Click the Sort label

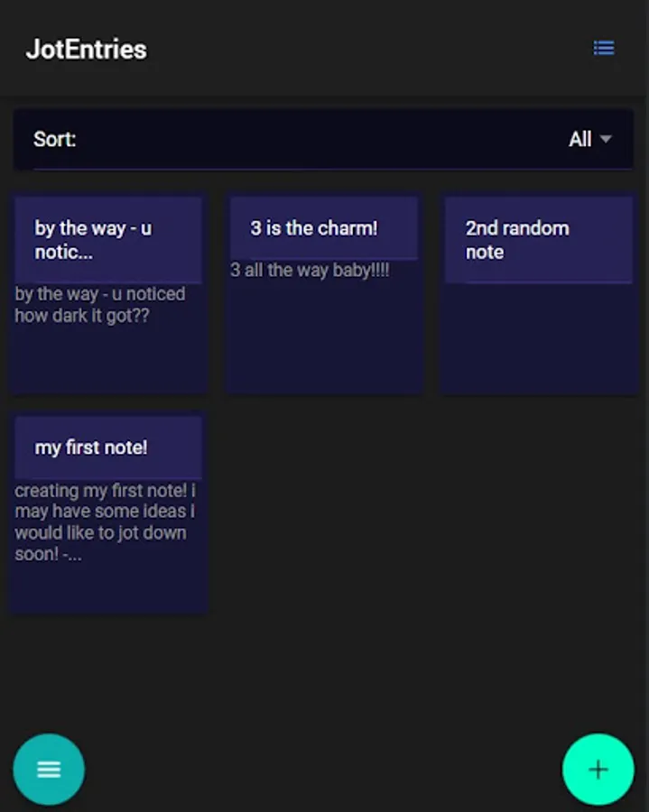click(53, 139)
